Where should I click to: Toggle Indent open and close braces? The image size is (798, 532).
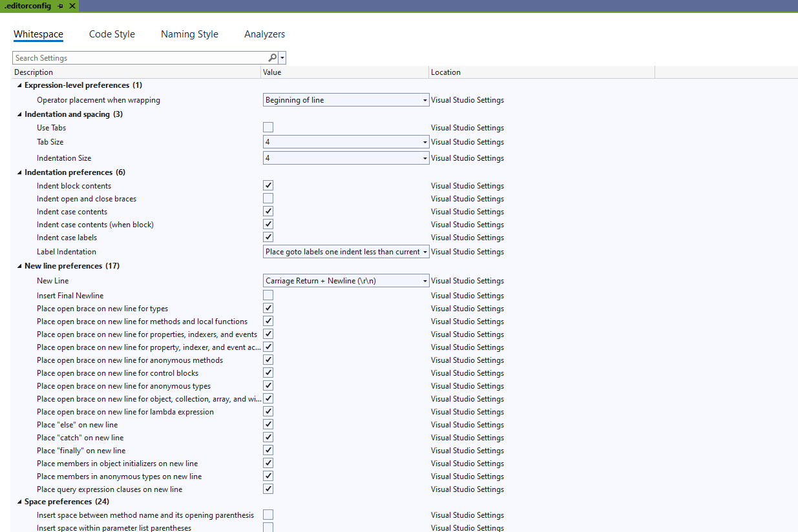268,199
